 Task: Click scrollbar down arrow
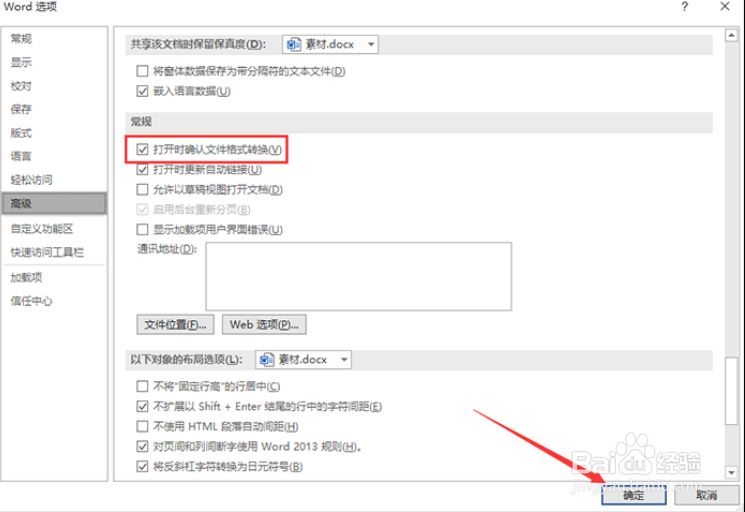coord(731,473)
